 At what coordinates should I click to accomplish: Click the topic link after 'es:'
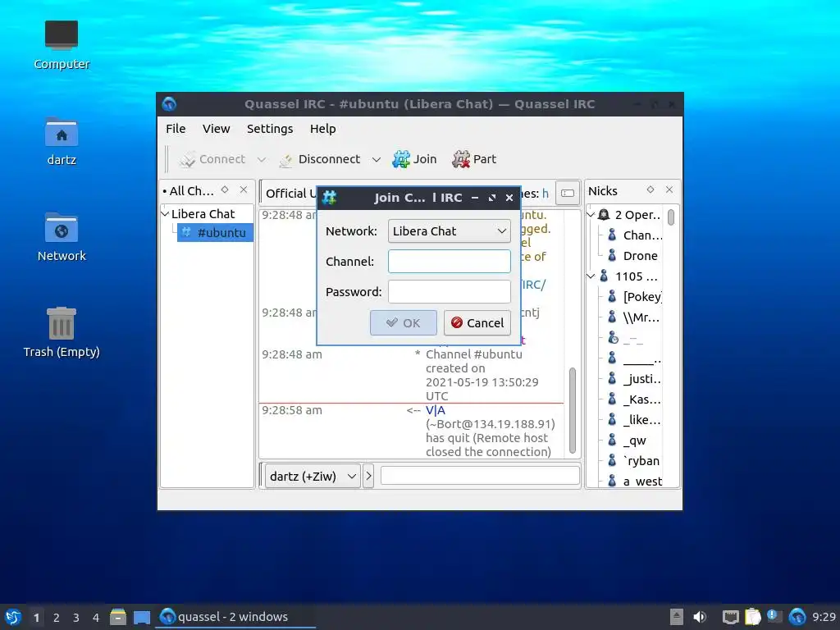[546, 194]
